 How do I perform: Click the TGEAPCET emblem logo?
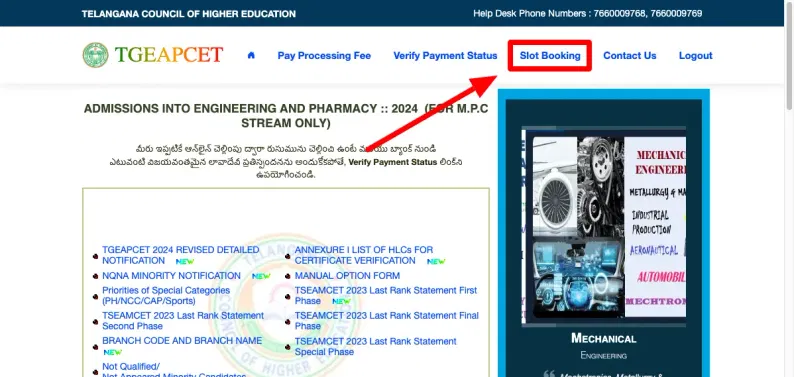95,55
